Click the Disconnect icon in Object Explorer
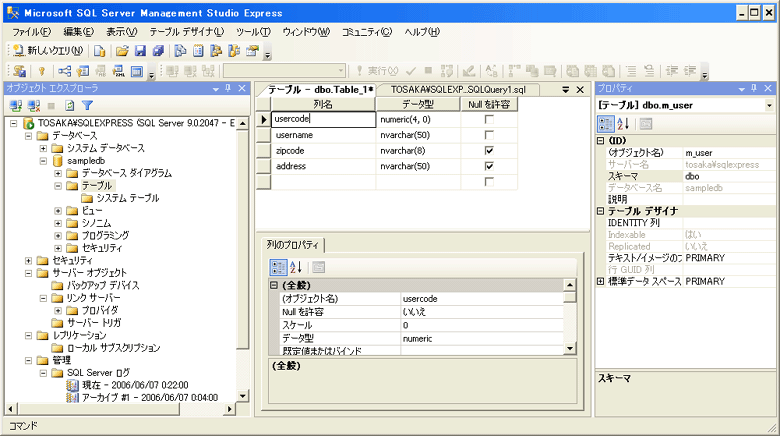The height and width of the screenshot is (436, 780). pos(34,106)
